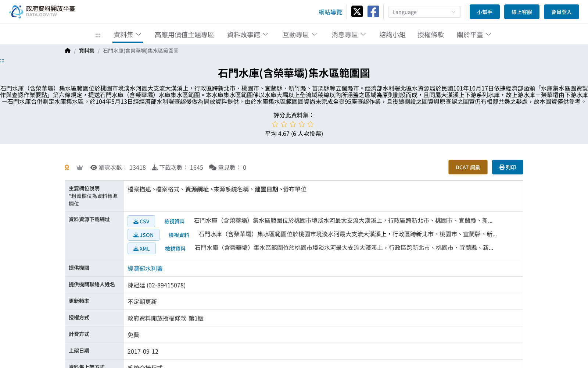Click the 更新頻率 row label
This screenshot has width=588, height=368.
[x=79, y=301]
